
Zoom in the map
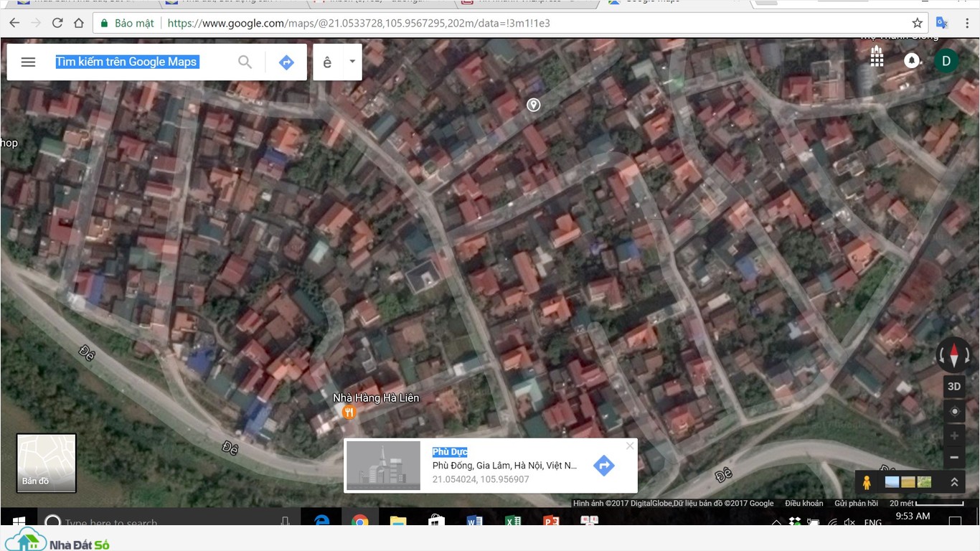click(x=954, y=435)
